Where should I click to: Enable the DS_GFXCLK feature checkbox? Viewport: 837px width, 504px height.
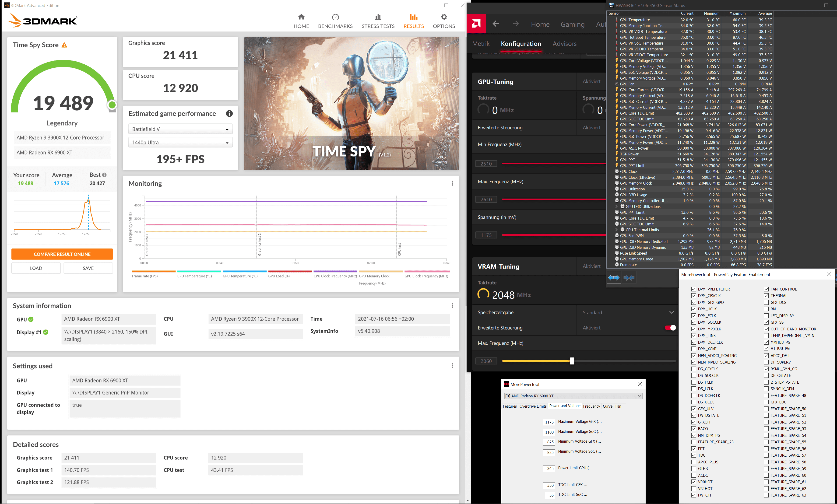click(x=693, y=369)
